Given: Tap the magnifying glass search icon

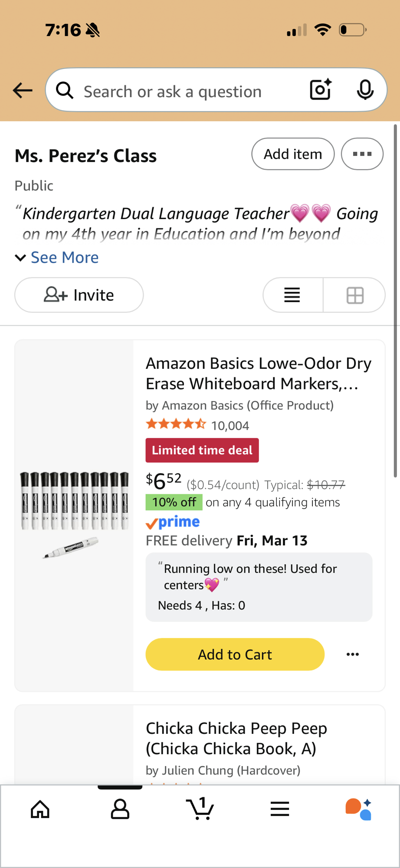Looking at the screenshot, I should (65, 91).
